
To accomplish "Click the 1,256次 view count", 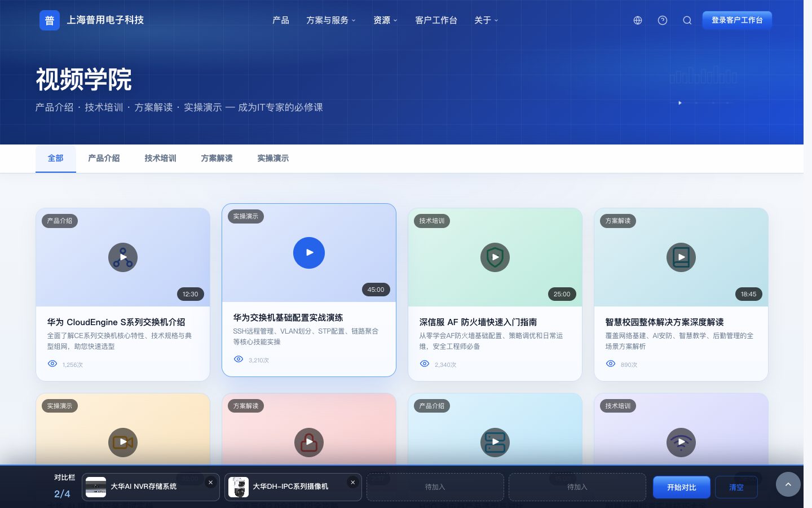I will tap(73, 365).
